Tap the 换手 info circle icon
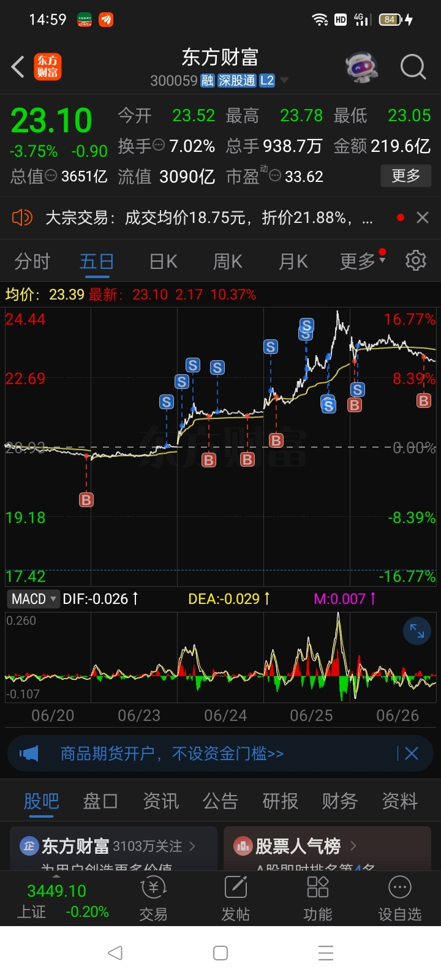The height and width of the screenshot is (980, 441). coord(159,146)
